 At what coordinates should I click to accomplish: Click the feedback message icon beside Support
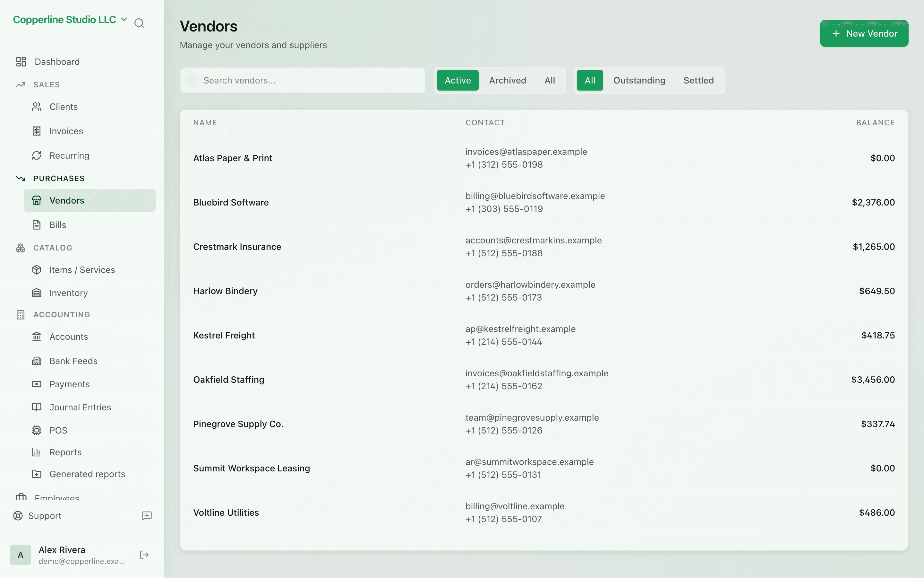click(147, 516)
